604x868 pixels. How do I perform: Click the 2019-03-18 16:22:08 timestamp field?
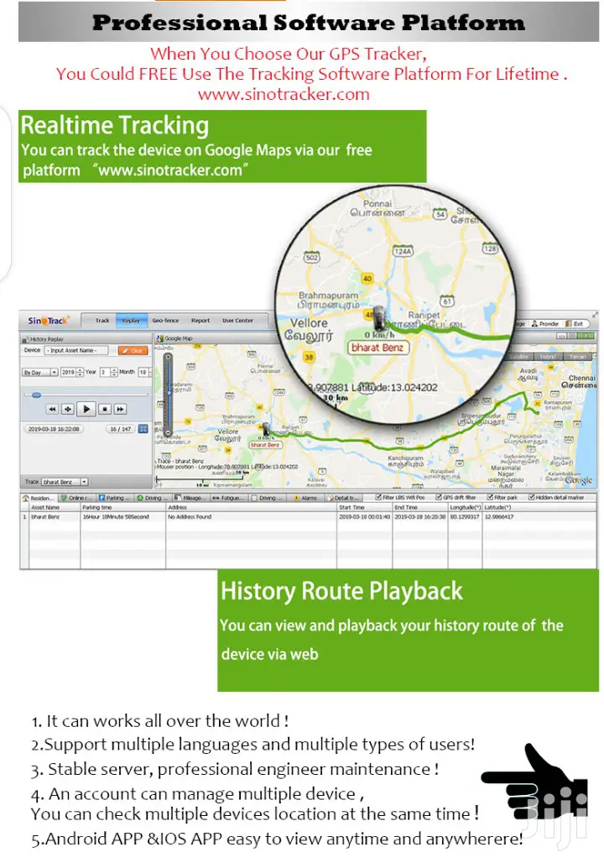[x=54, y=429]
